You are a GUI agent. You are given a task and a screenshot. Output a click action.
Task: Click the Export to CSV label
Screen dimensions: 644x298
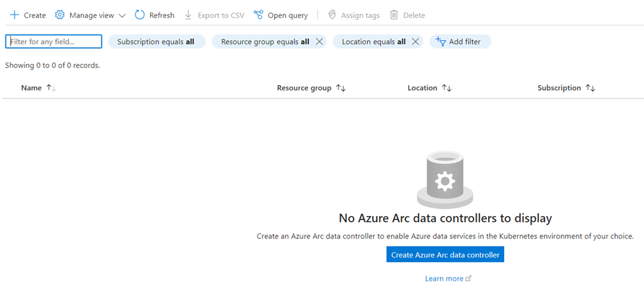[x=221, y=15]
